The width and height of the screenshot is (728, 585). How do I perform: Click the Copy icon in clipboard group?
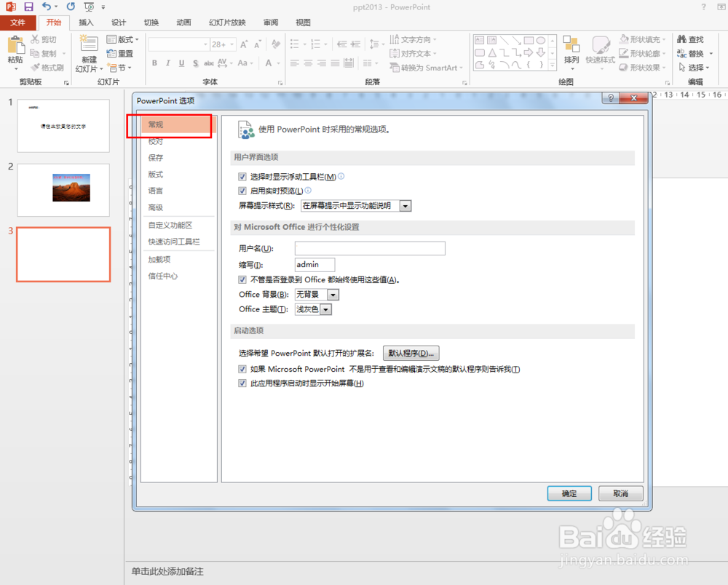point(35,53)
